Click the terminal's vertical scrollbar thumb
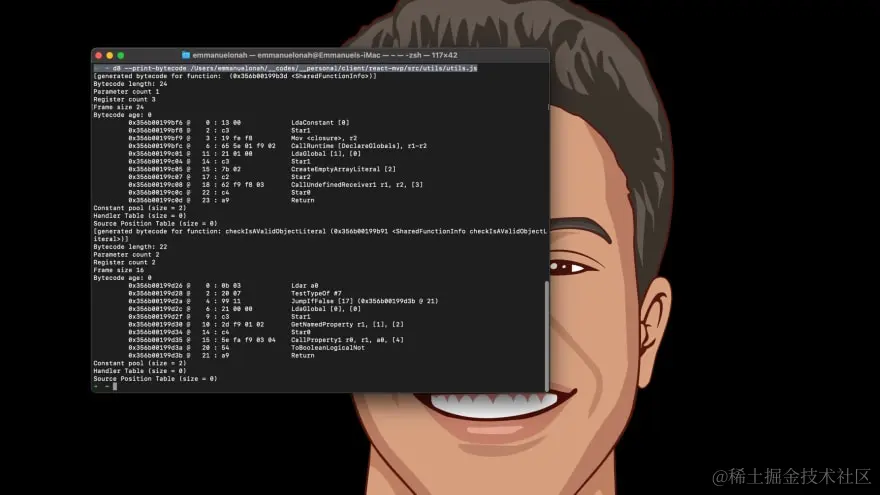Viewport: 880px width, 495px height. tap(547, 335)
